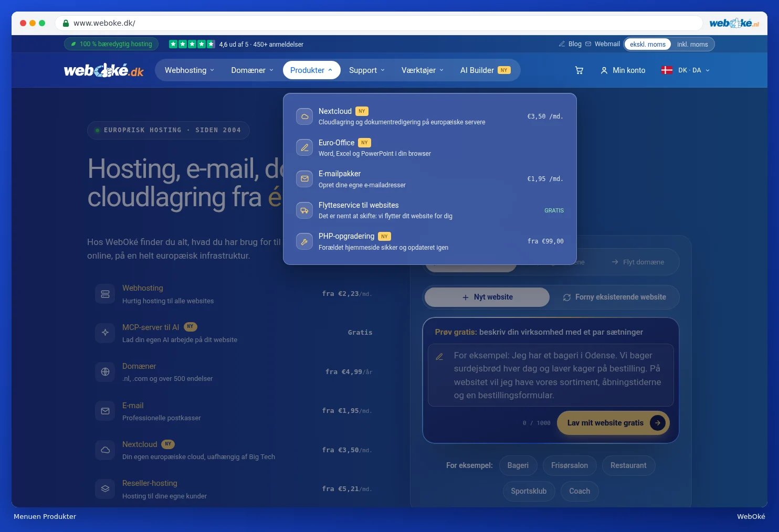Screen dimensions: 779x532
Task: Open the AI Builder menu item
Action: (485, 70)
